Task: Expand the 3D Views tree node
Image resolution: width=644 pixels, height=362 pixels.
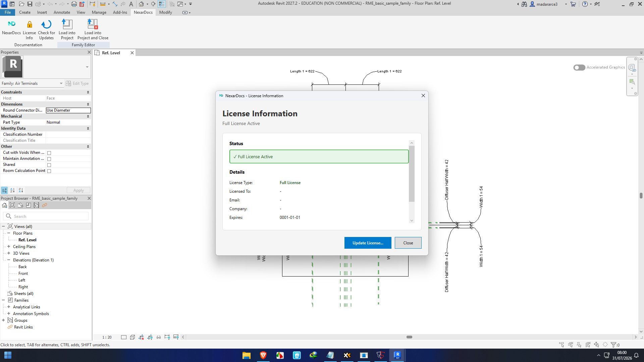Action: 9,253
